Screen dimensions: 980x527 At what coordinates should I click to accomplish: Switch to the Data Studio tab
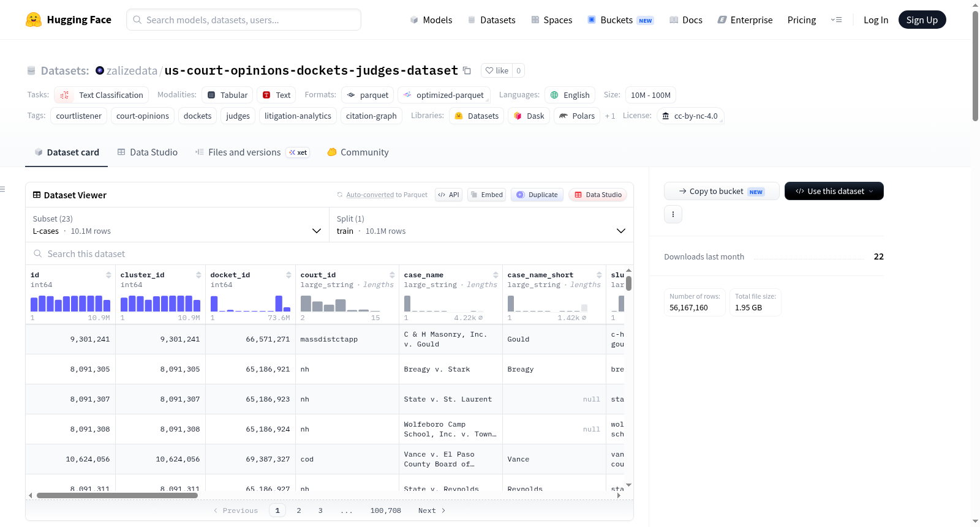(147, 152)
